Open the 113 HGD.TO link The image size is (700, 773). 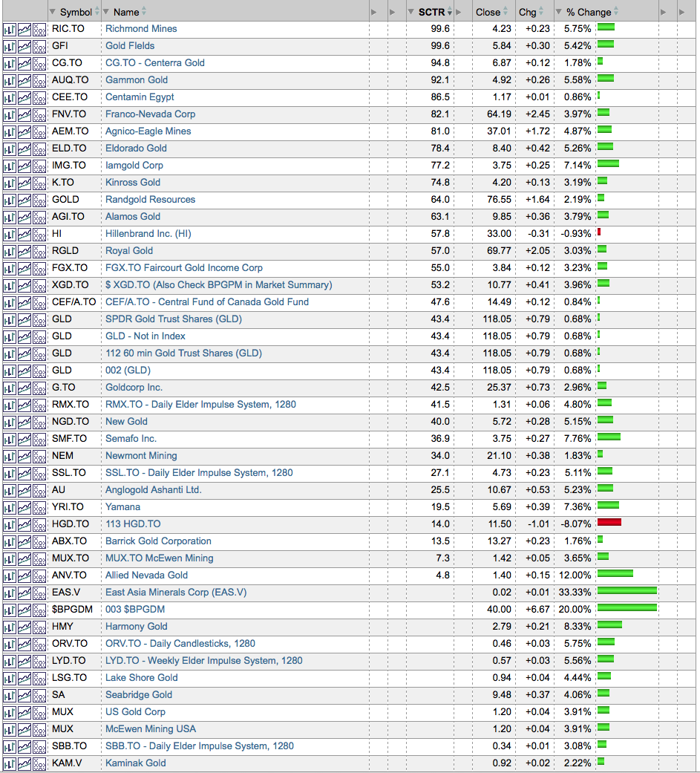(x=133, y=524)
